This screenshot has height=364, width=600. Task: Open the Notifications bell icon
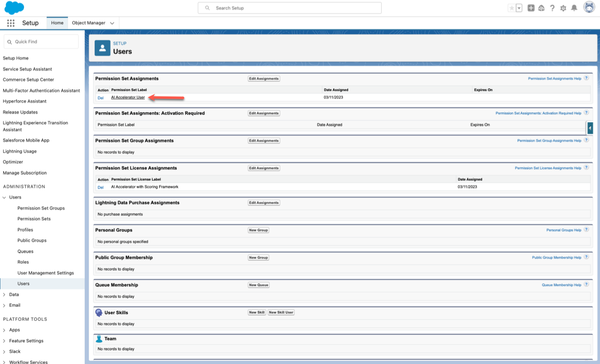tap(574, 8)
